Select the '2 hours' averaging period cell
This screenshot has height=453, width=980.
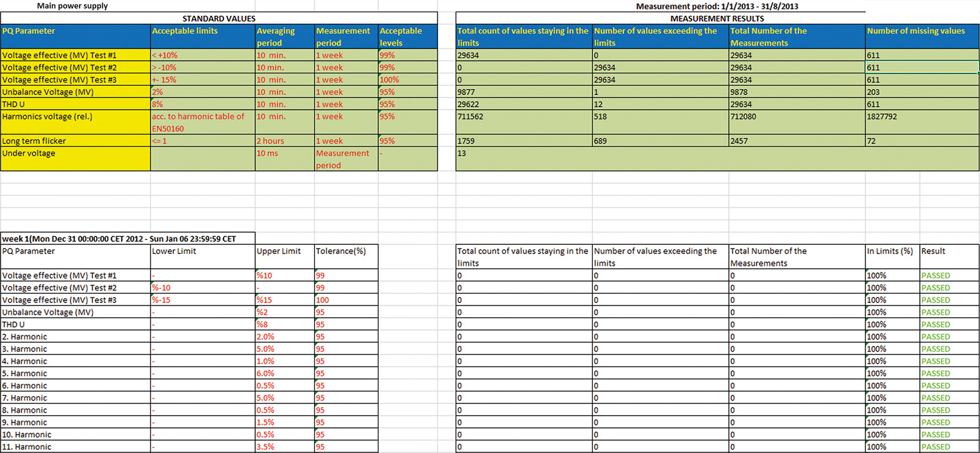click(x=285, y=141)
